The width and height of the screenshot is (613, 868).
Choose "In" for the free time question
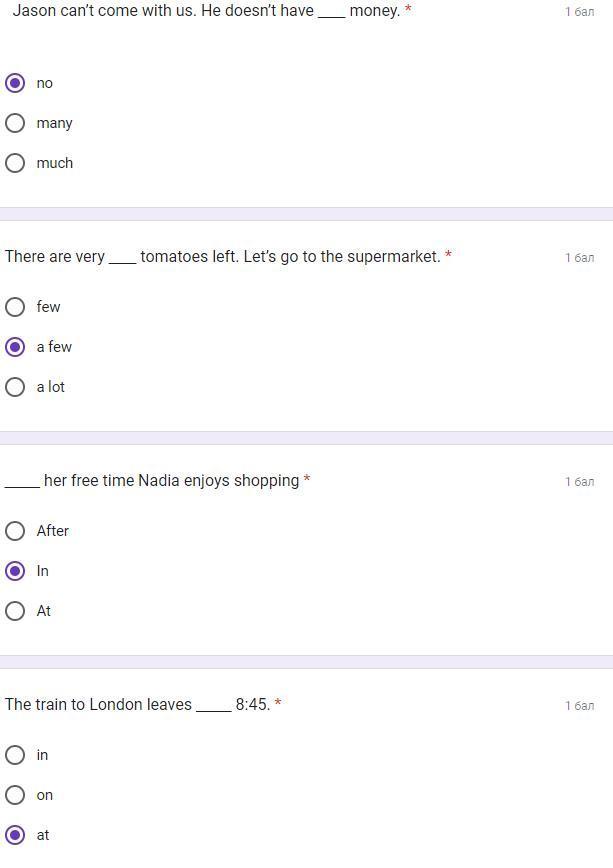pos(15,571)
